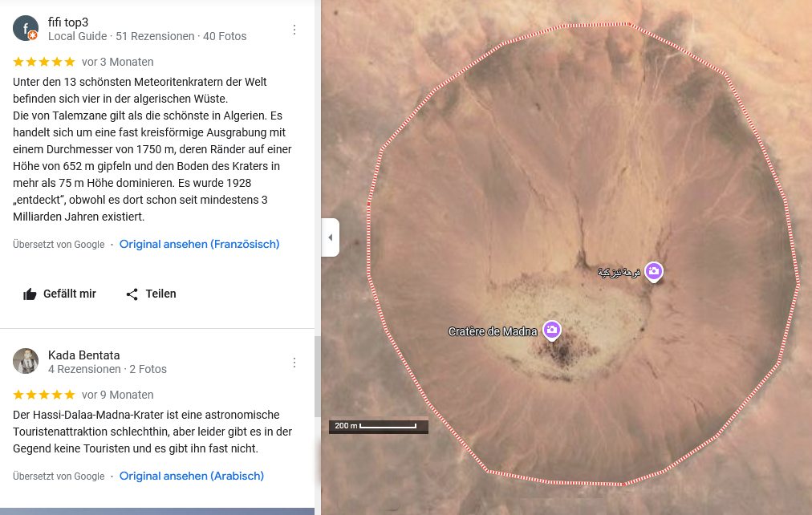
Task: Click the Kada Bentata profile picture
Action: pos(26,361)
